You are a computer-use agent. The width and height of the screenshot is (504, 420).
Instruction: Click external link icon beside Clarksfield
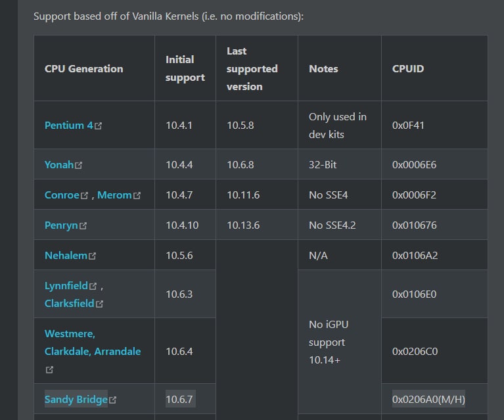[99, 304]
